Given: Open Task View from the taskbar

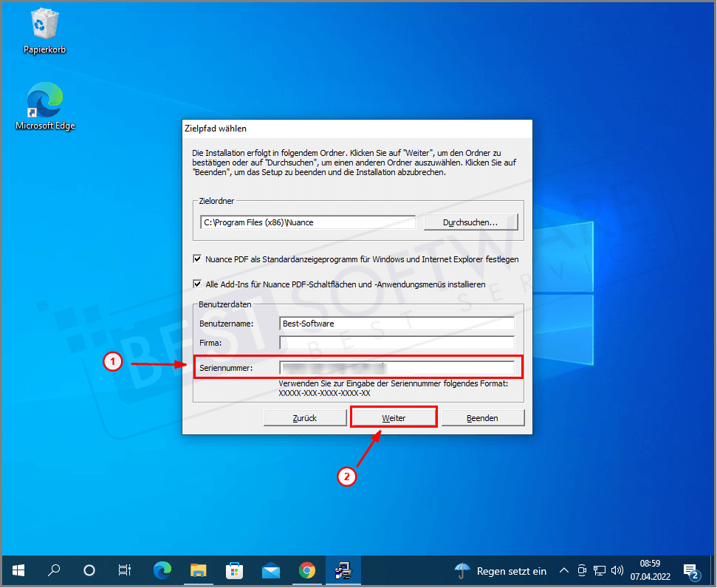Looking at the screenshot, I should coord(124,570).
